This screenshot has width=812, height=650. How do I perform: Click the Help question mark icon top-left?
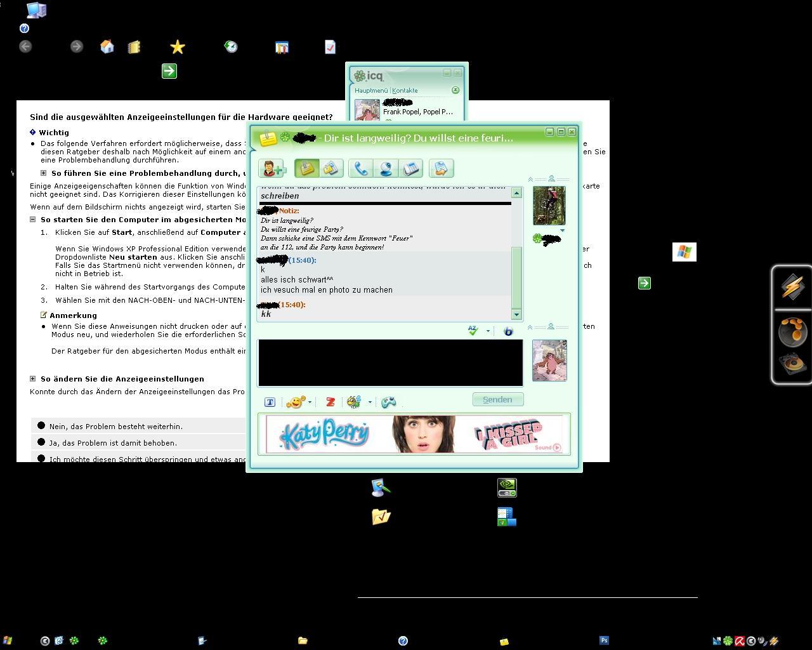24,29
